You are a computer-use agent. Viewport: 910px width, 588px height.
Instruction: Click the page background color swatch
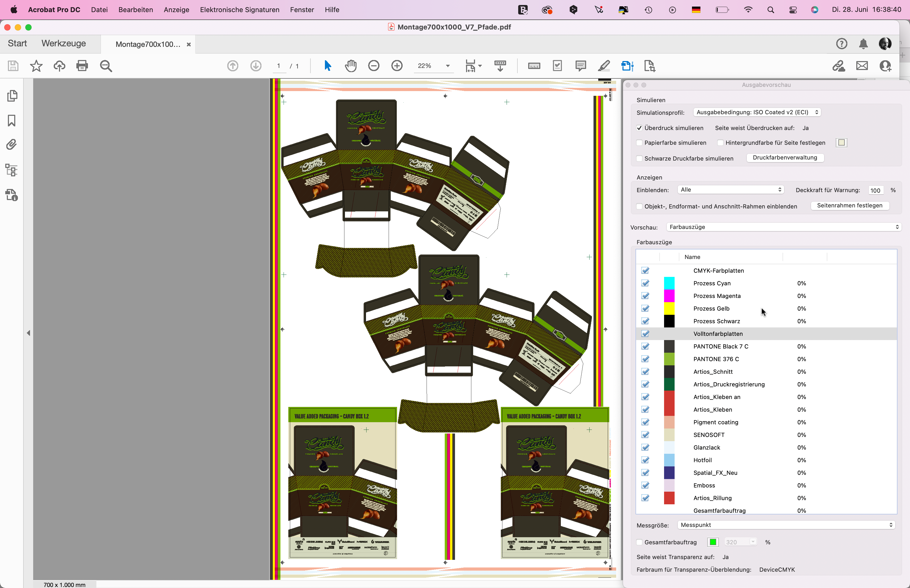pos(842,143)
